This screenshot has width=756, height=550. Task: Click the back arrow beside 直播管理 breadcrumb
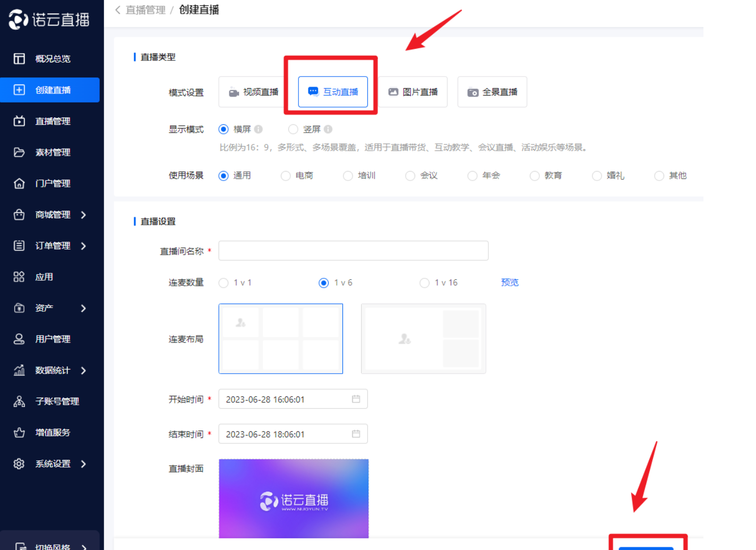pos(118,10)
